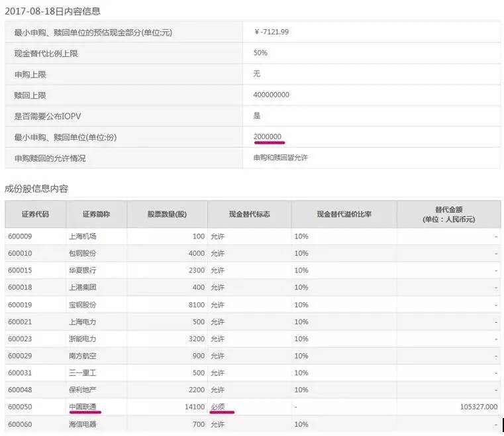Select the 申购和赎回皆允许 value

(280, 158)
